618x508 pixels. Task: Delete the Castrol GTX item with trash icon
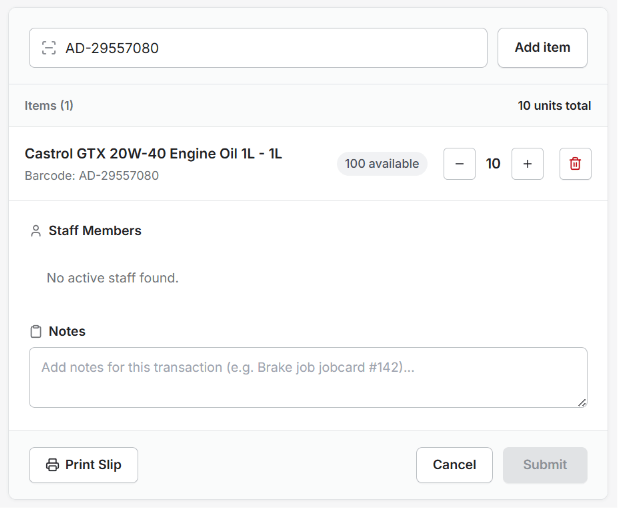coord(575,164)
